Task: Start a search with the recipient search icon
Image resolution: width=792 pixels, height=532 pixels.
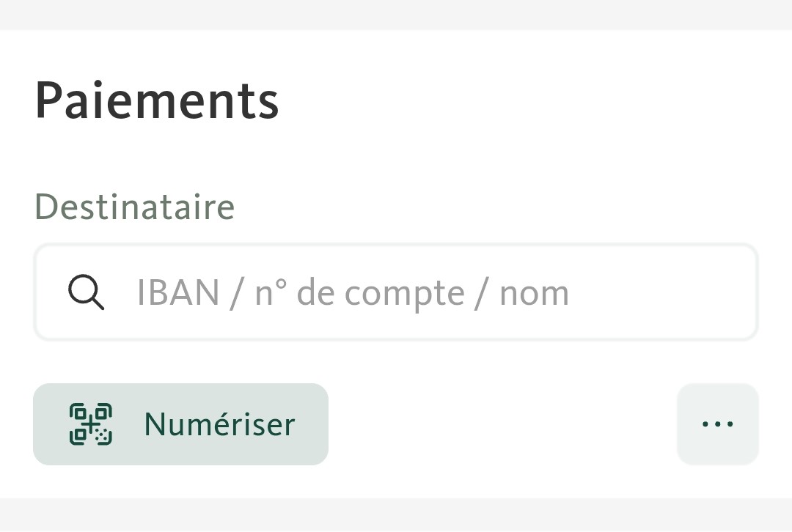Action: tap(87, 292)
